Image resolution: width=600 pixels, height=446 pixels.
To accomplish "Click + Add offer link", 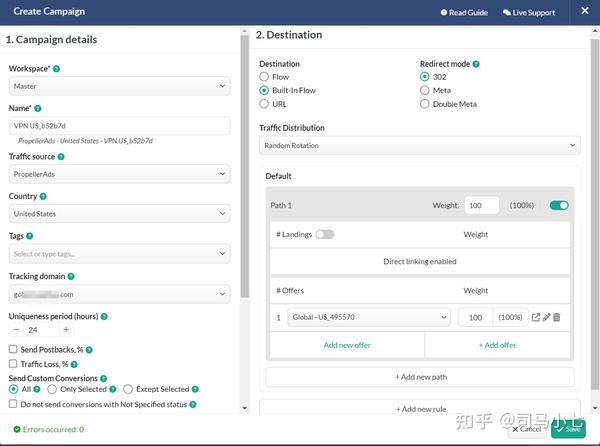I will [497, 345].
